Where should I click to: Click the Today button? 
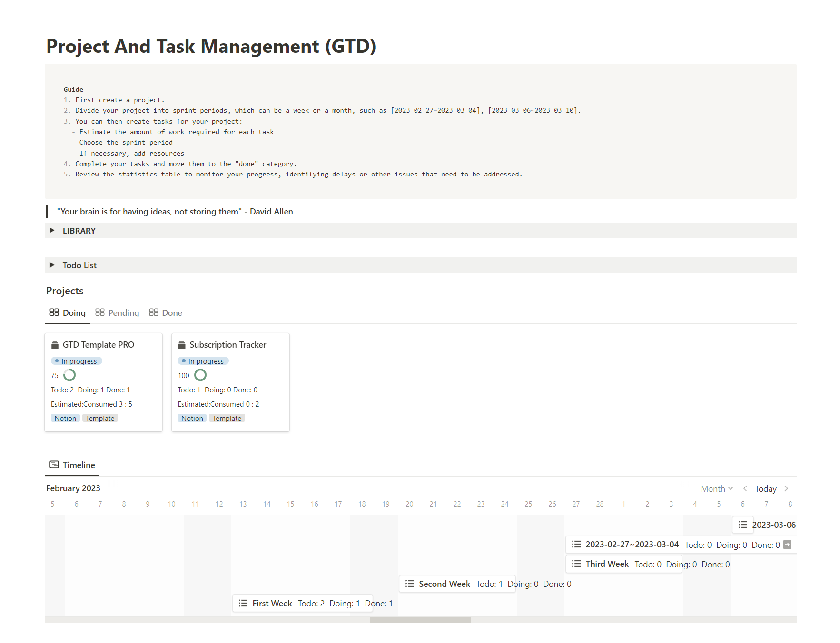click(x=765, y=488)
